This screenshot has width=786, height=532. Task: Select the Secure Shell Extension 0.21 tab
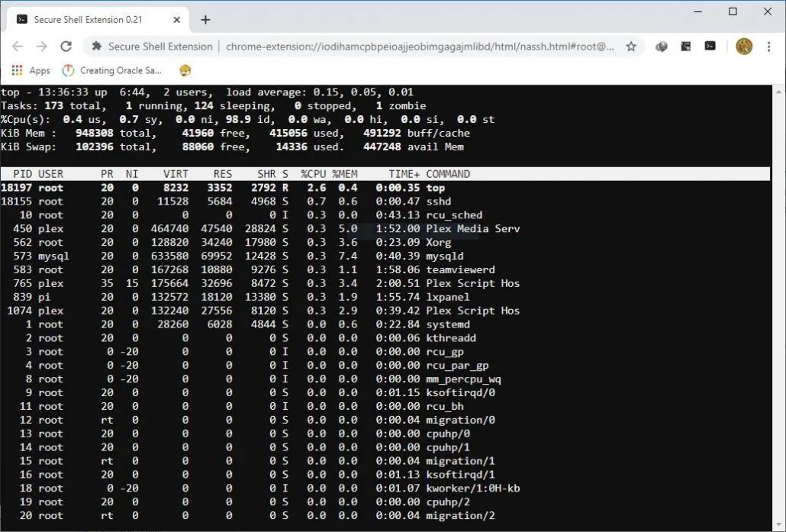click(x=98, y=20)
